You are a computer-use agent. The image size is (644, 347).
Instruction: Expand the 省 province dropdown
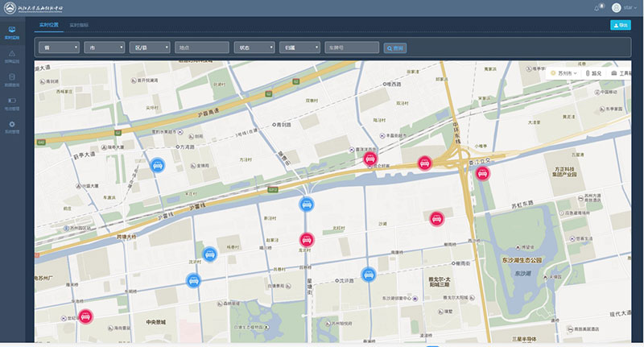(x=59, y=48)
